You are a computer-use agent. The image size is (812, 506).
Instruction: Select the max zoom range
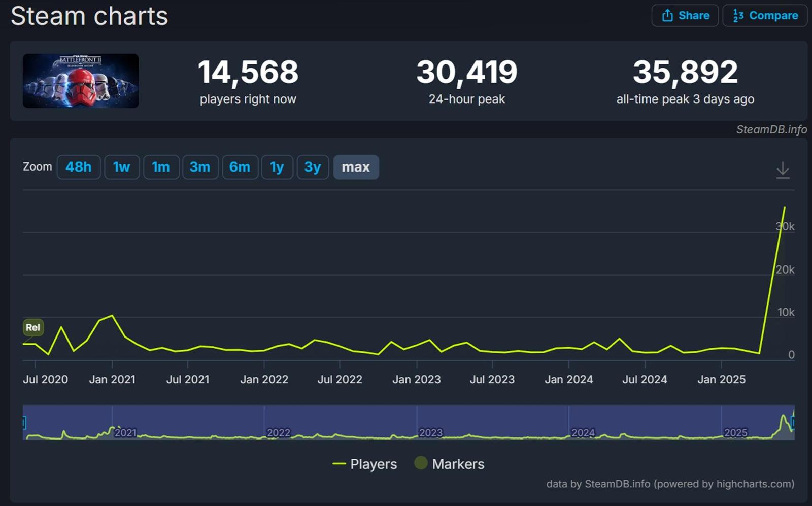356,167
